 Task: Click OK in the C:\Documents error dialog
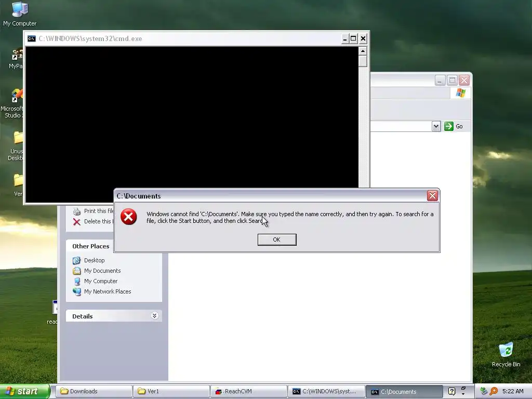click(x=277, y=240)
